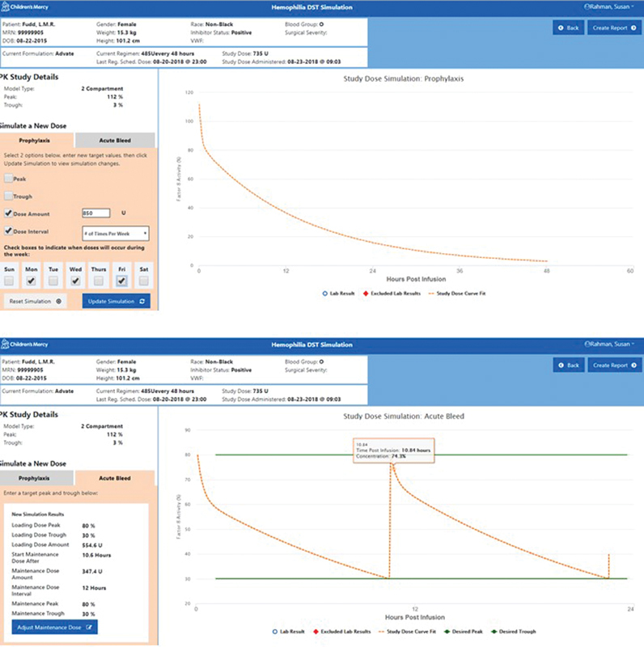Check the Thurs dosing day box
Image resolution: width=644 pixels, height=647 pixels.
(x=98, y=281)
